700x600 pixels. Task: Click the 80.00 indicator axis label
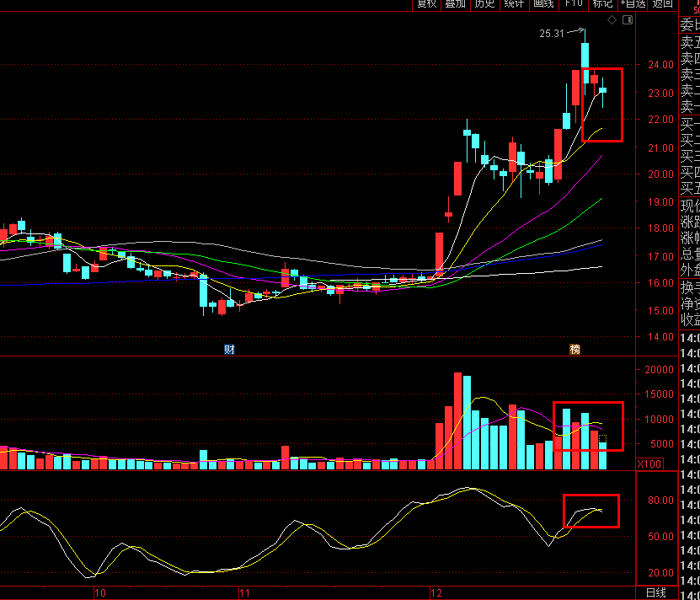click(661, 501)
